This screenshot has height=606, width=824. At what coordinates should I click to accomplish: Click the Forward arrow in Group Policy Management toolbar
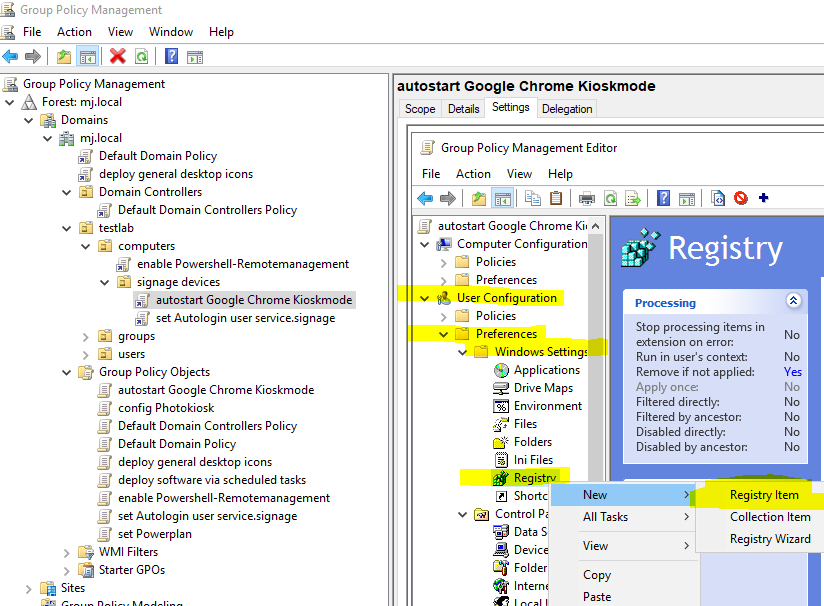point(33,56)
